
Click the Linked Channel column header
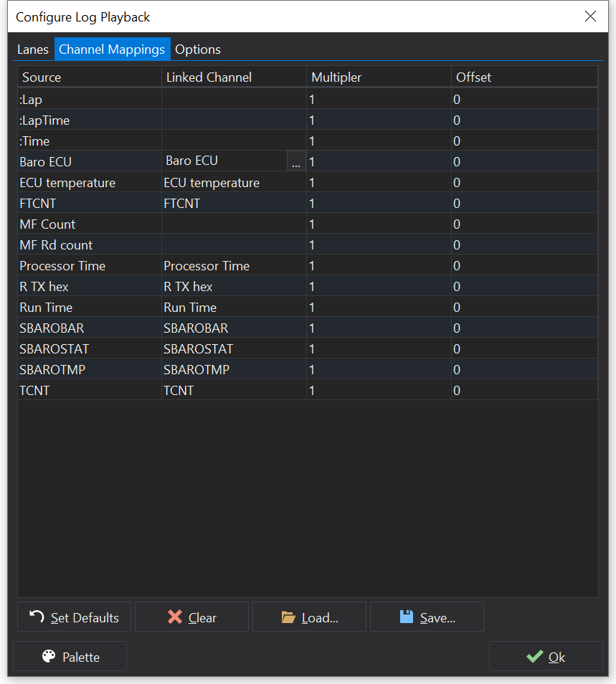tap(234, 77)
